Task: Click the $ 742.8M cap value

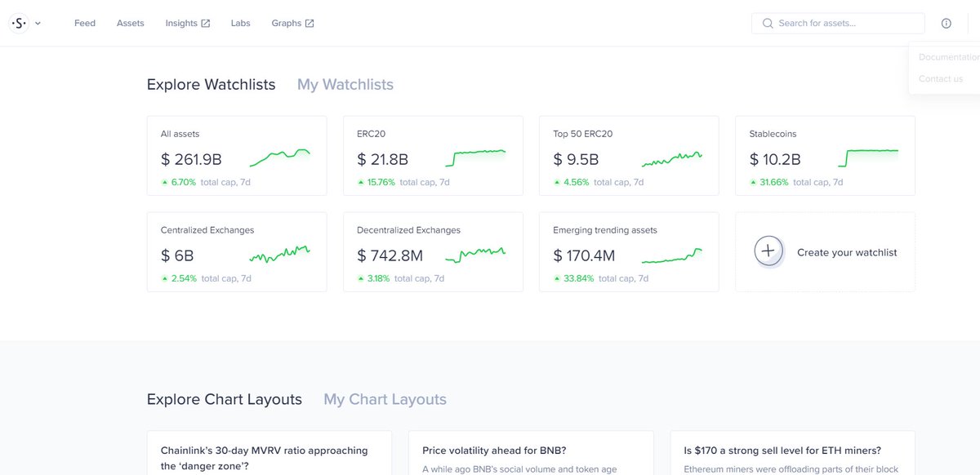Action: coord(390,255)
